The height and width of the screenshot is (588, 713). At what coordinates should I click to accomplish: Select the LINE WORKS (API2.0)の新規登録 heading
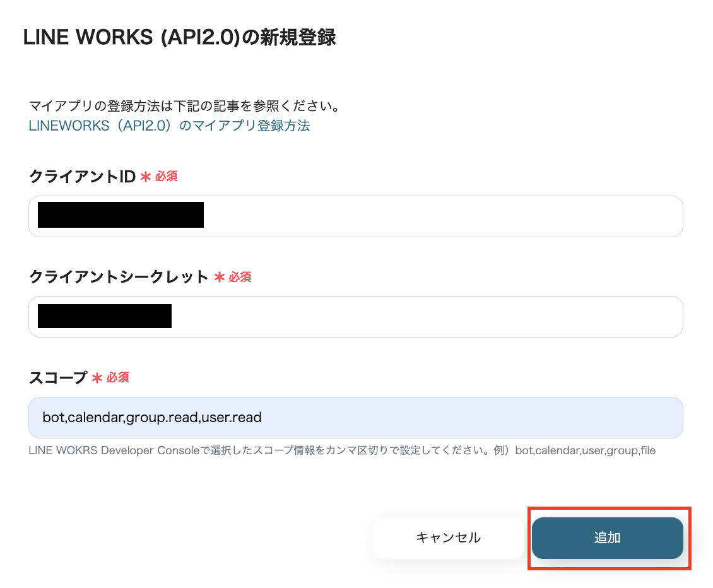180,37
